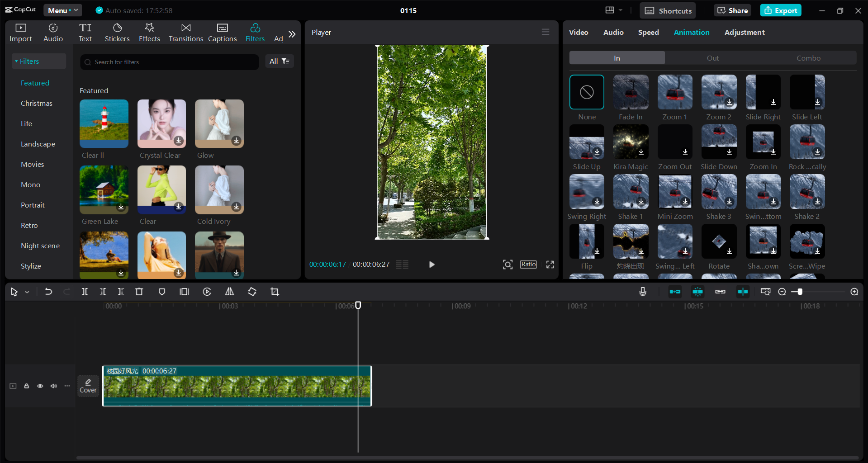
Task: Mute the video track speaker icon
Action: (x=53, y=386)
